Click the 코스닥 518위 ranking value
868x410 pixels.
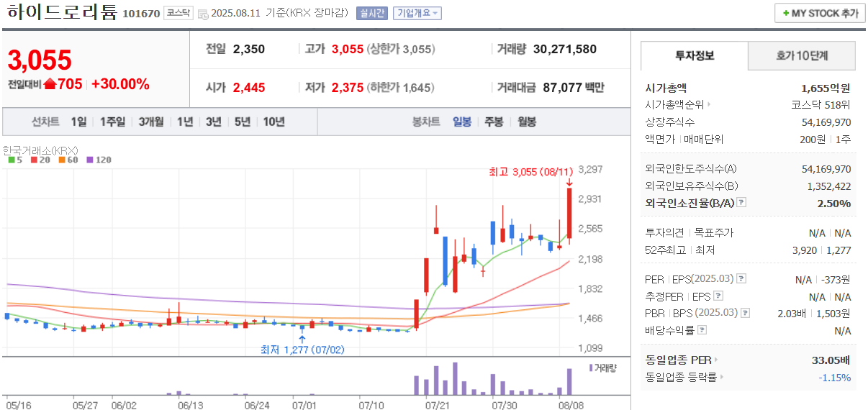tap(820, 104)
